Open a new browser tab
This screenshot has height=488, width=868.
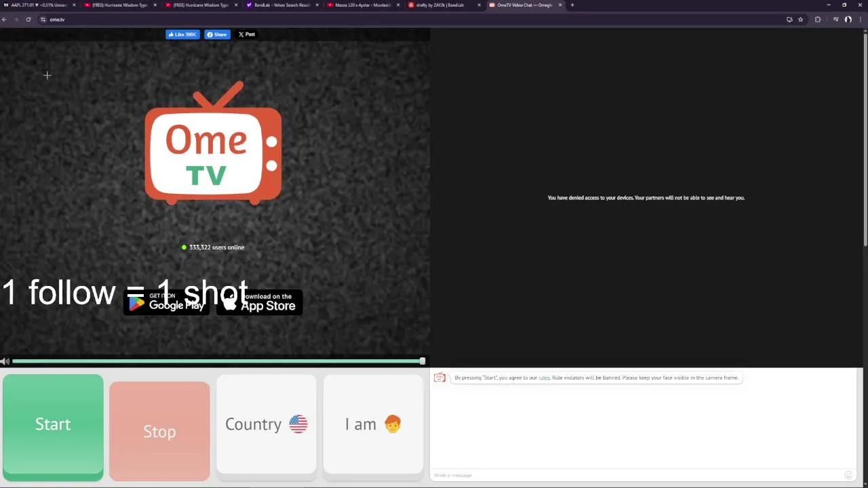click(x=572, y=5)
